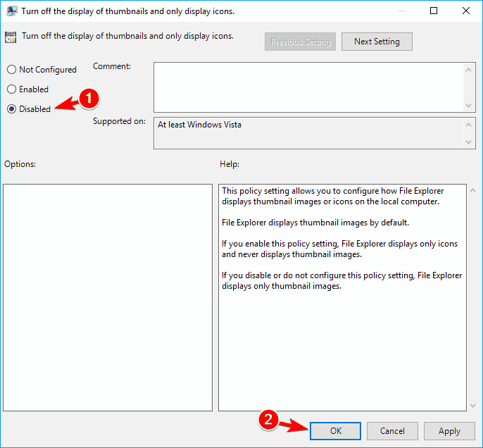Click the Supported on box down arrow
The height and width of the screenshot is (448, 483).
pos(468,142)
